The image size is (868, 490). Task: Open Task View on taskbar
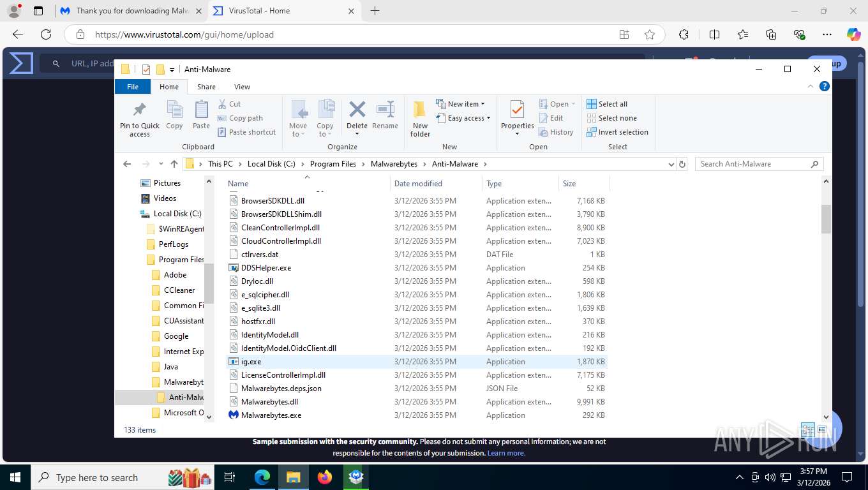click(x=230, y=477)
